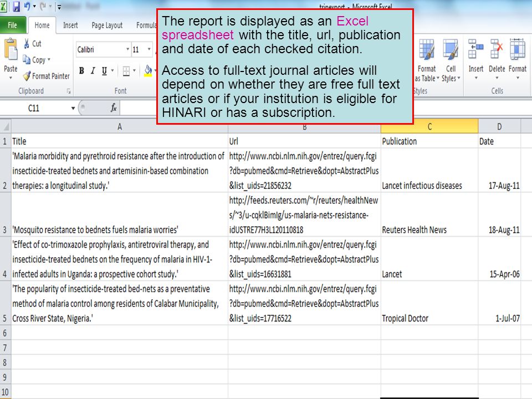532x399 pixels.
Task: Click the '15-Apr-06' date cell
Action: click(x=499, y=259)
